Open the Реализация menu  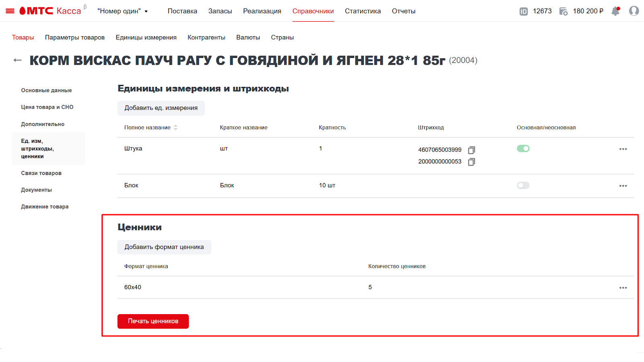pyautogui.click(x=262, y=11)
